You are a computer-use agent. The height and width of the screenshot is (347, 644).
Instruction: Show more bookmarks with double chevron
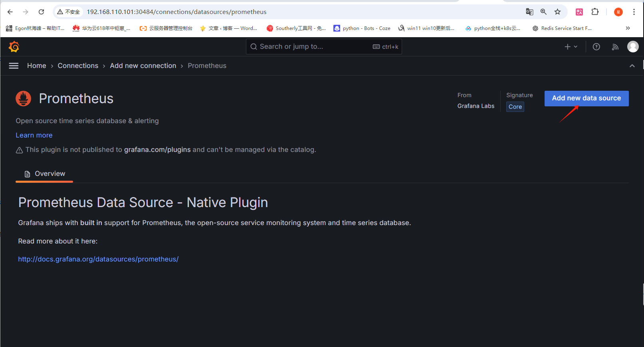pyautogui.click(x=628, y=28)
